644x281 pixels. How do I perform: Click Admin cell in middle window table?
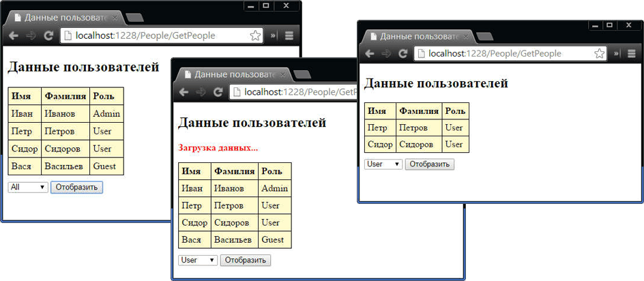coord(275,188)
